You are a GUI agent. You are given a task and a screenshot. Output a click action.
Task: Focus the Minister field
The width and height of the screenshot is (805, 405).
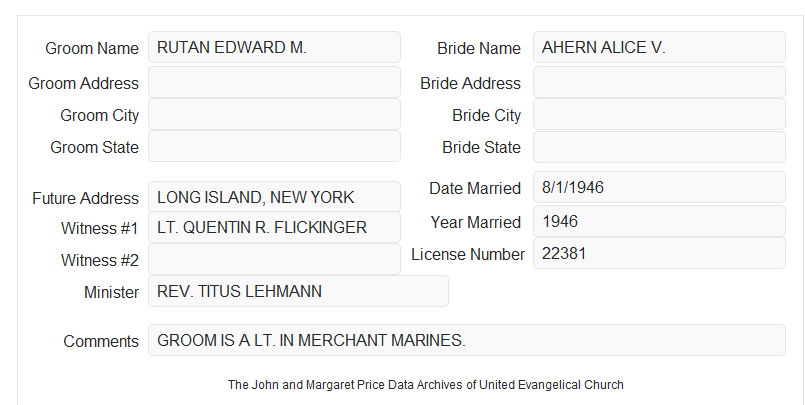tap(298, 291)
